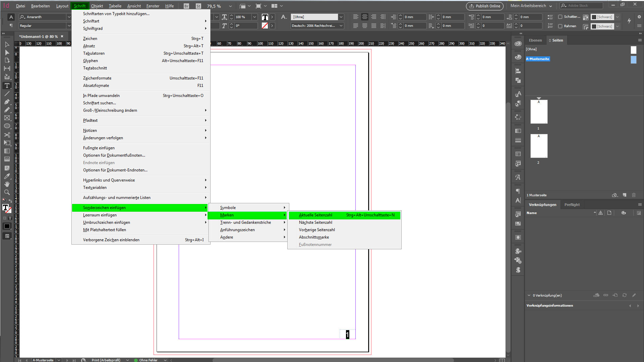
Task: Choose Abschnittsmarke menu entry
Action: pyautogui.click(x=345, y=237)
